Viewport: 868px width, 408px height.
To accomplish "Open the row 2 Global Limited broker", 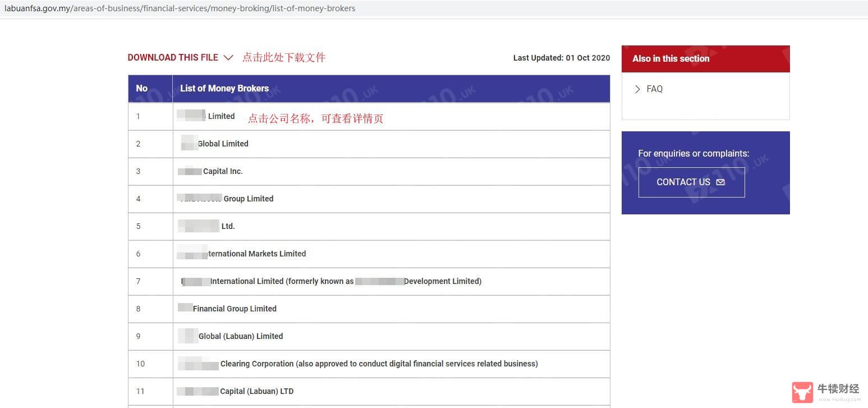I will pos(214,144).
